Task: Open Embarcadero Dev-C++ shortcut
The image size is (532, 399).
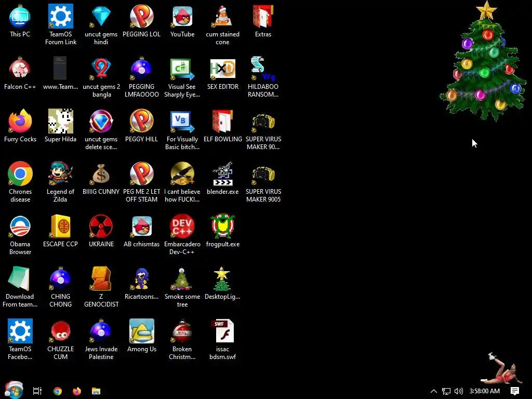Action: coord(182,235)
